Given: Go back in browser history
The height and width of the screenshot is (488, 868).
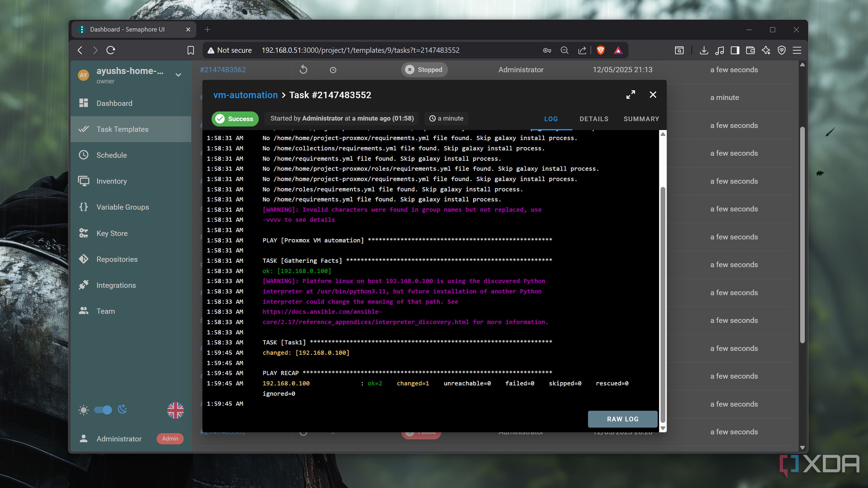Looking at the screenshot, I should 80,50.
